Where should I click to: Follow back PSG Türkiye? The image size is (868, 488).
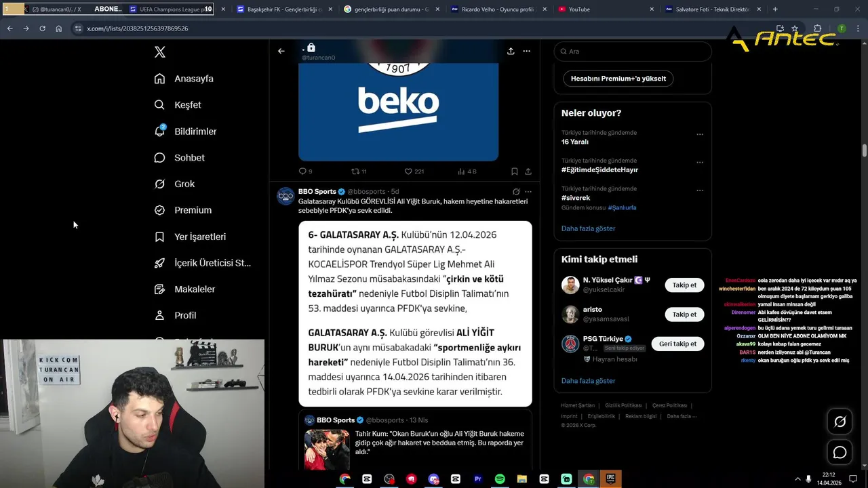[x=678, y=344]
